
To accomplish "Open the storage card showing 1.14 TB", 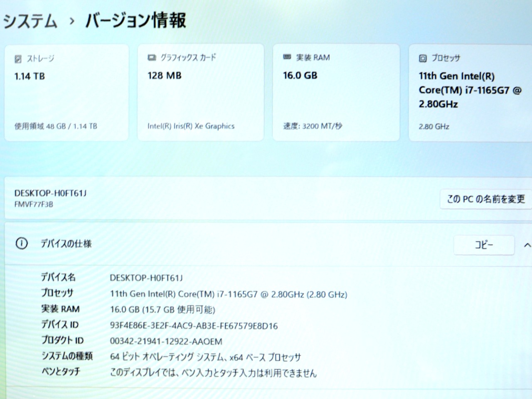I will point(66,92).
